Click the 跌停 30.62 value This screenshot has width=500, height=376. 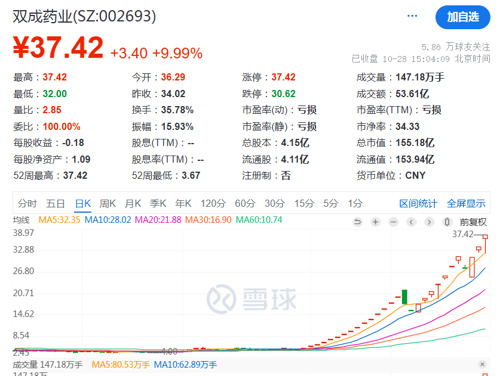(x=283, y=94)
